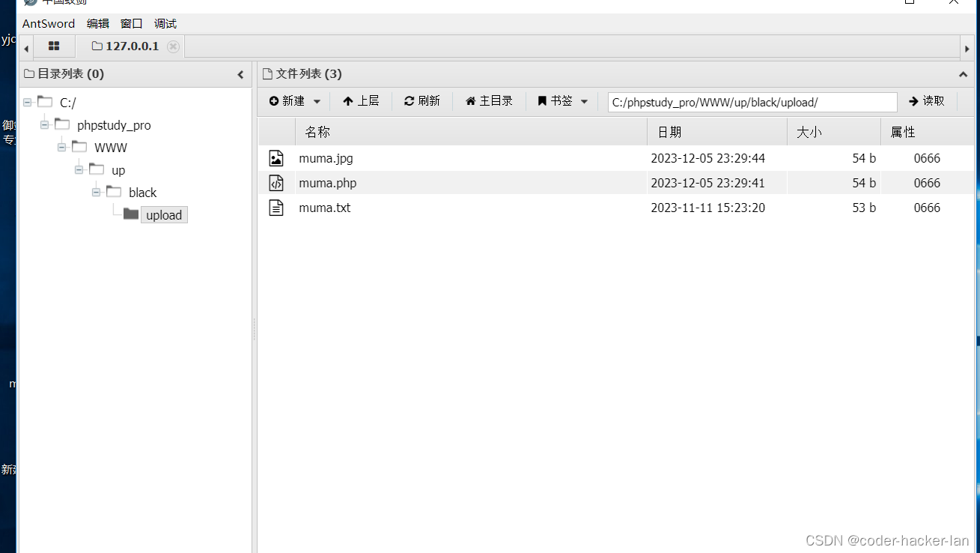Click the 新建 button
The image size is (980, 553).
(287, 101)
